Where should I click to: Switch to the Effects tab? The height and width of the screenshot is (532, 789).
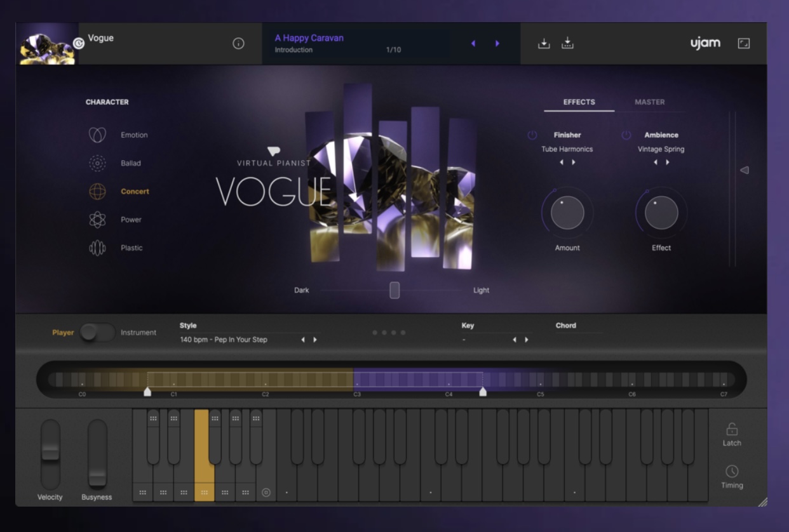coord(579,102)
